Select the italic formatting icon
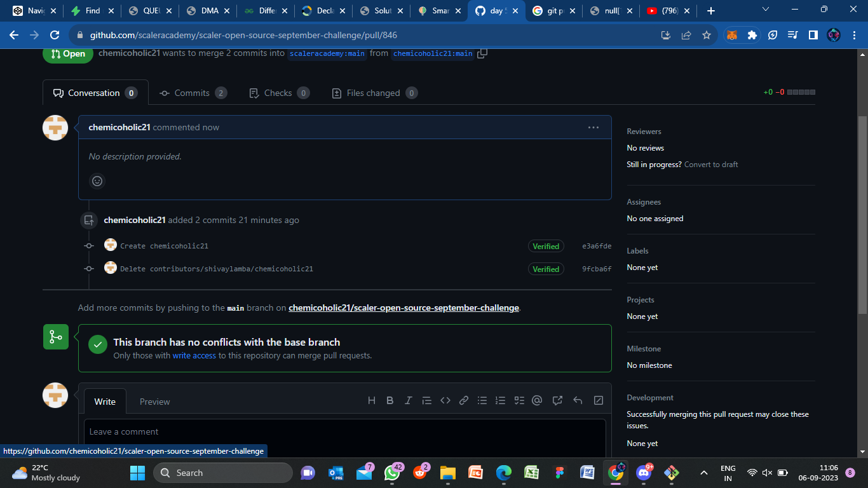This screenshot has height=488, width=868. pyautogui.click(x=408, y=400)
